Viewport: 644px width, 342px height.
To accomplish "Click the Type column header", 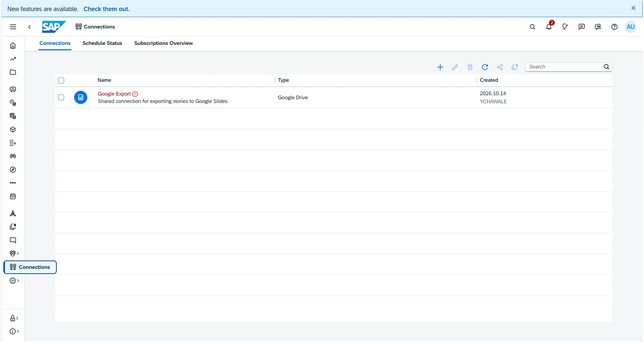I will tap(284, 80).
